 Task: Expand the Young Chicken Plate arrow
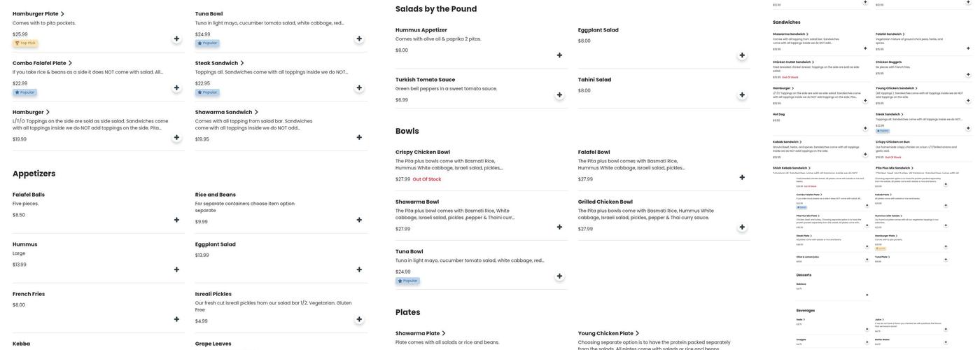(637, 333)
